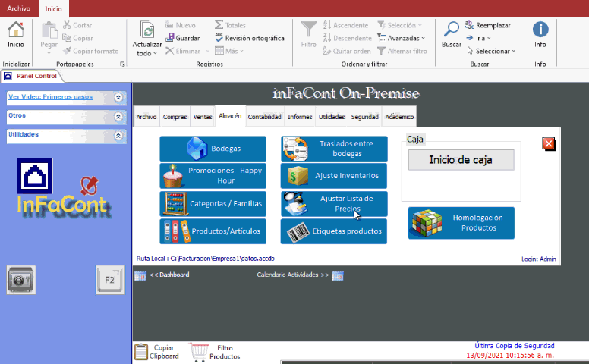The image size is (589, 364).
Task: Click the Ruta Local path text
Action: click(x=206, y=259)
